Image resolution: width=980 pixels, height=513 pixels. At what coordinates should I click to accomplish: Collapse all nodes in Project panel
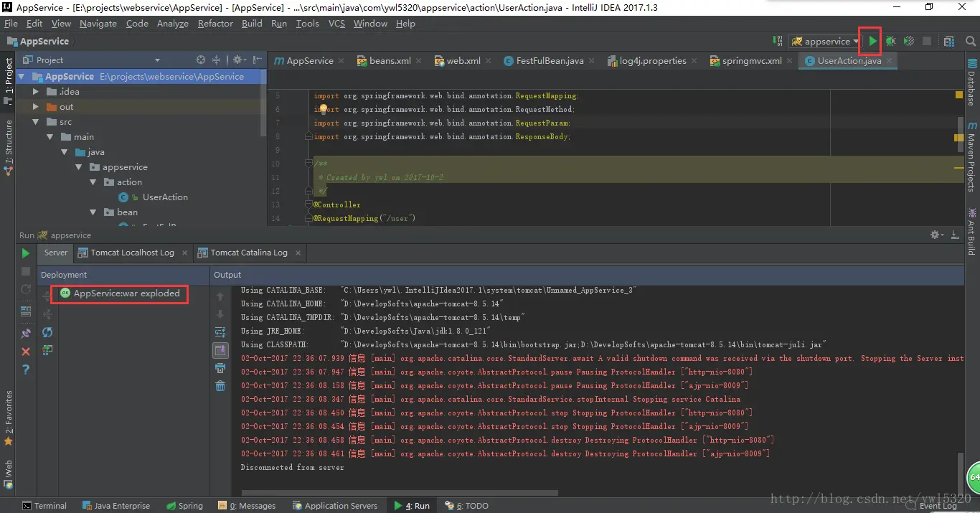click(217, 60)
